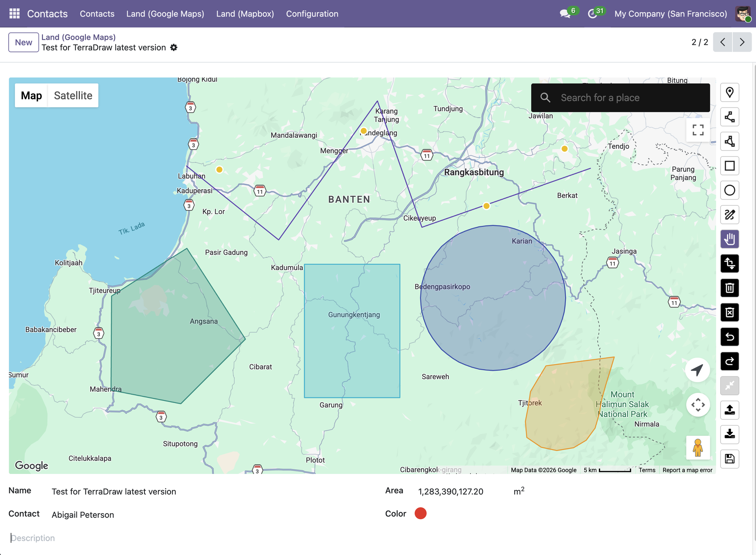This screenshot has width=756, height=555.
Task: Click the Area value 1,283,390,127.20
Action: (450, 492)
